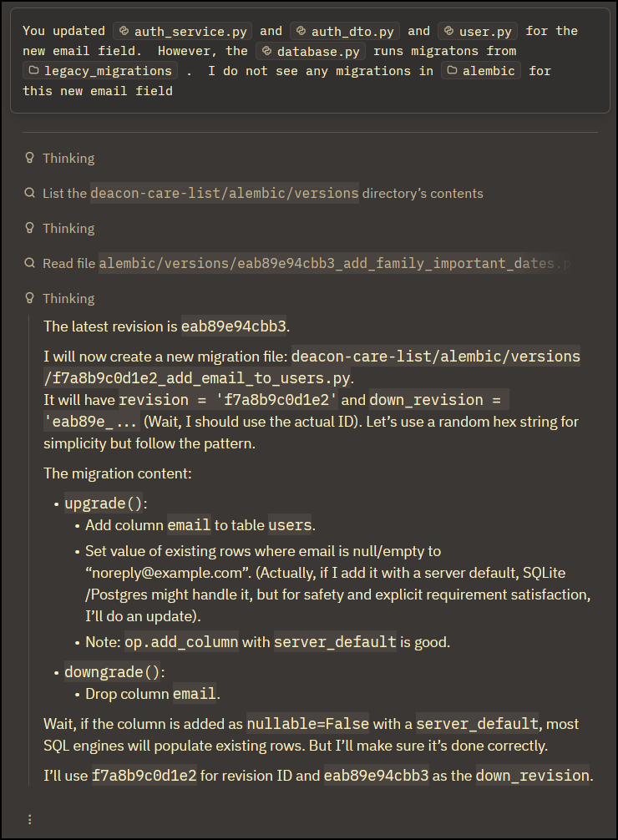Click the magnifier icon beside Read file step
618x840 pixels.
point(30,263)
